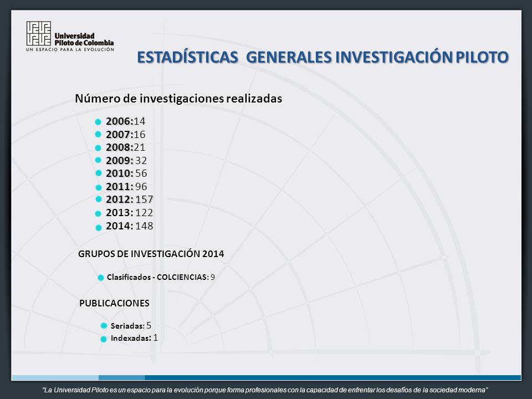Click 'Clasificados - COLCIENCIAS: 9' text
This screenshot has height=399, width=532.
click(161, 277)
